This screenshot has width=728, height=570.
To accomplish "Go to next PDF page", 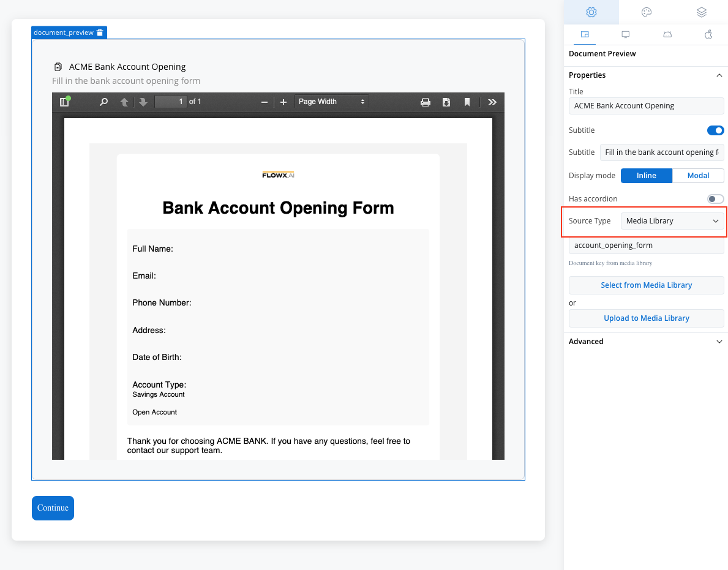I will point(143,102).
